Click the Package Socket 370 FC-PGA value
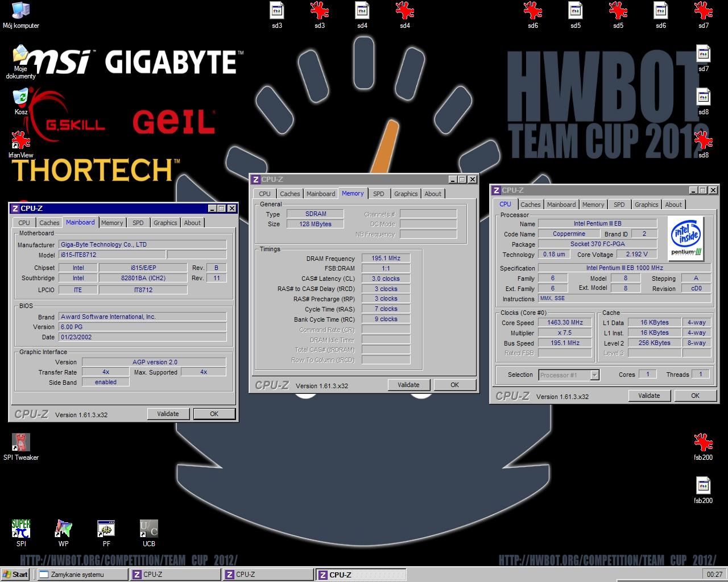Viewport: 728px width, 582px height. point(598,244)
